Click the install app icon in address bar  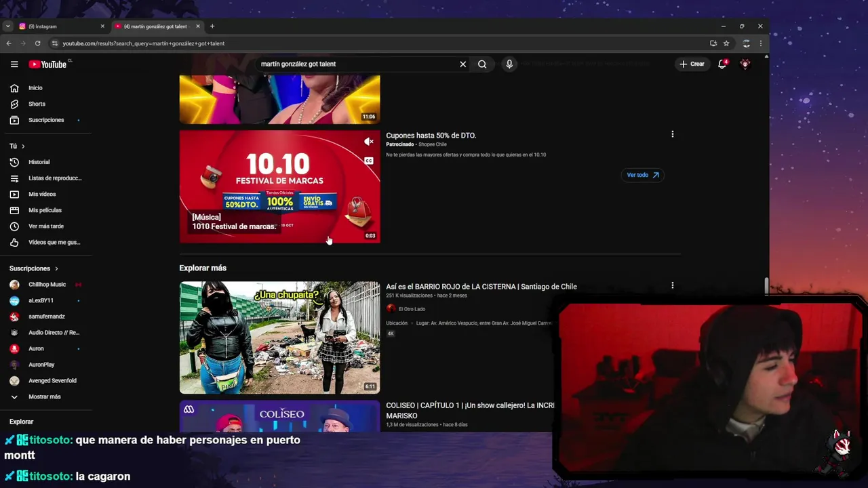[713, 43]
